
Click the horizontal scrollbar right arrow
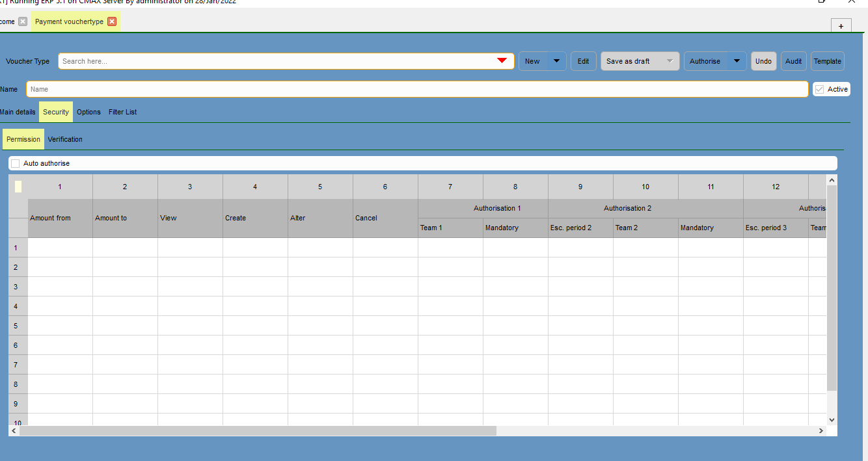pos(821,430)
